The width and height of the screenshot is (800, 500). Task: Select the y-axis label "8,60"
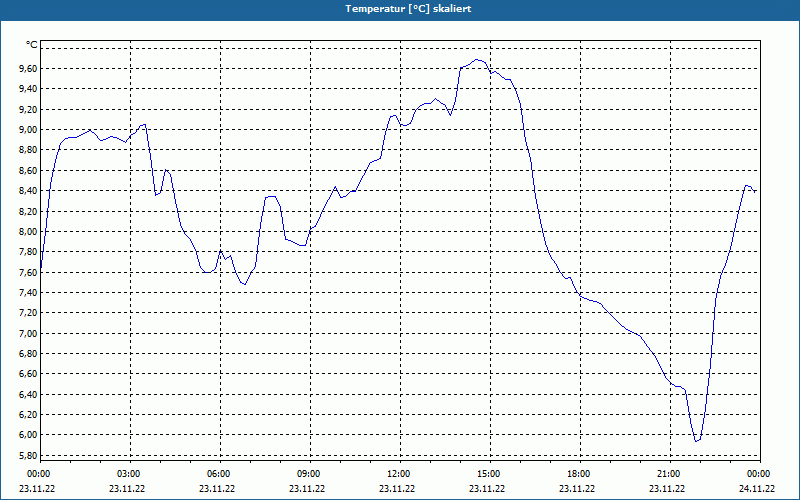point(29,170)
